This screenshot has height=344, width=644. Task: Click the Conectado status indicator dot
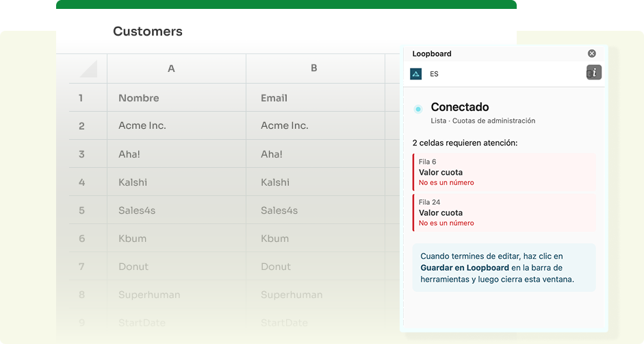[418, 109]
